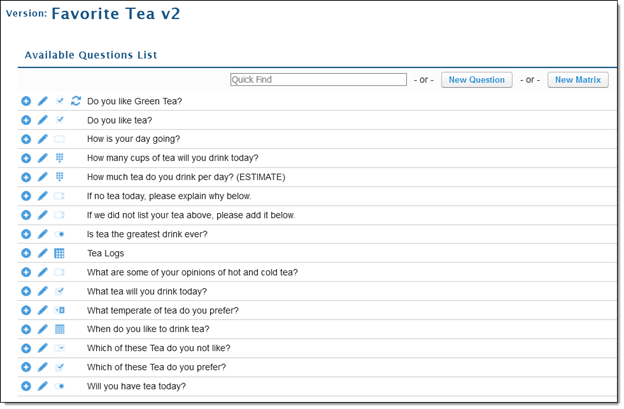Edit 'Do you like tea?' with pencil icon
The image size is (624, 409).
(x=43, y=120)
